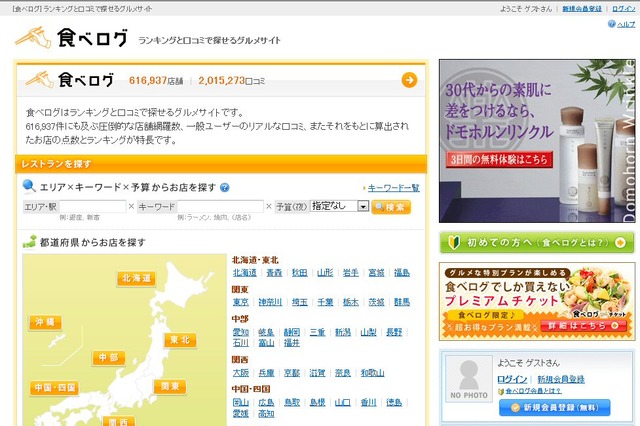The height and width of the screenshot is (426, 640).
Task: Click the 北海道 button on the map
Action: [136, 279]
